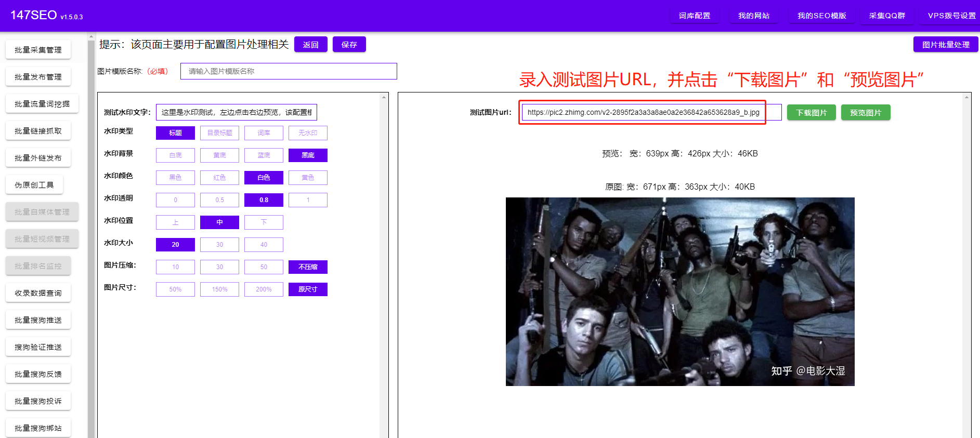Open 批量搜狗推送 in sidebar
Viewport: 980px width, 438px height.
point(38,320)
